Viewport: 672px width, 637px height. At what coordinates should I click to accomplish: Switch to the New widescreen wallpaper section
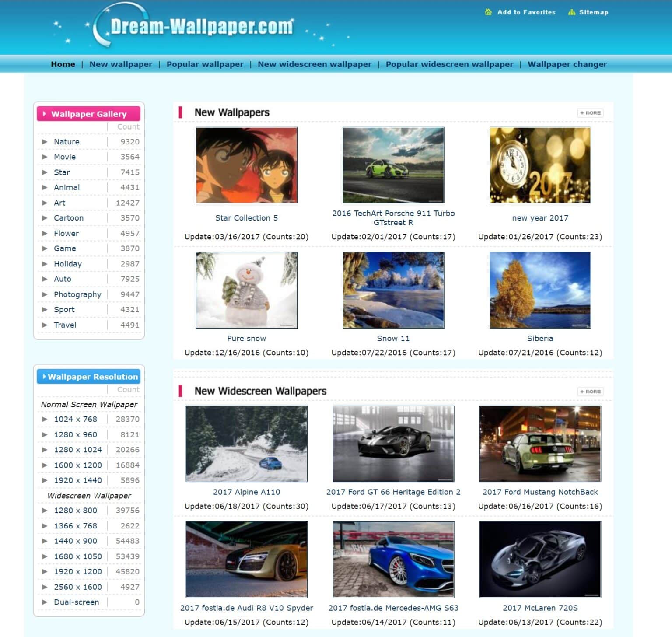(314, 64)
